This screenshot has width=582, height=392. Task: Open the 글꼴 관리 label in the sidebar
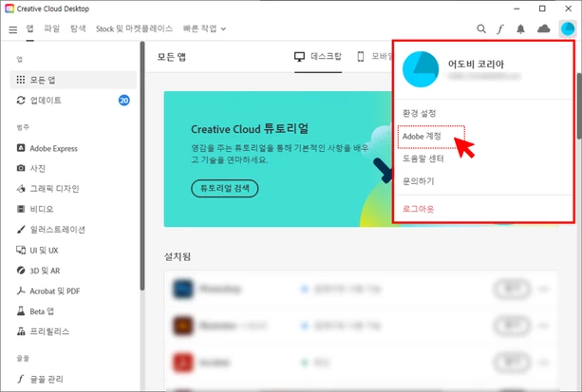[x=47, y=379]
